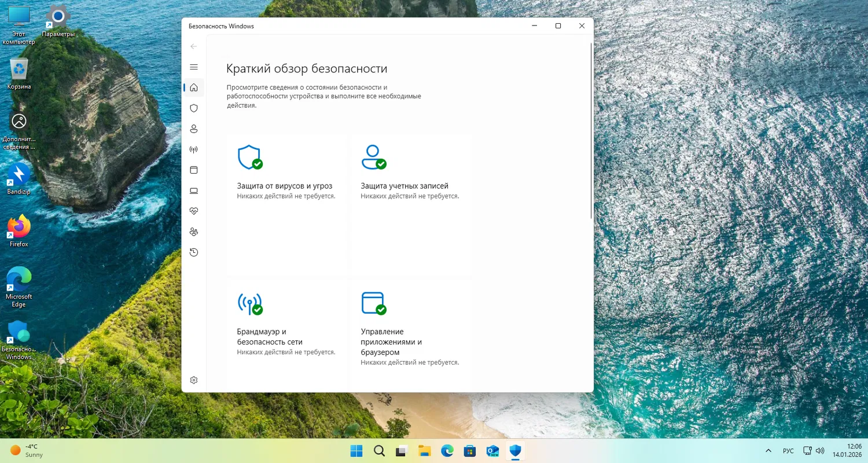Open the 'Защита от вирусов и угроз' tile
Viewport: 868px width, 463px height.
285,186
